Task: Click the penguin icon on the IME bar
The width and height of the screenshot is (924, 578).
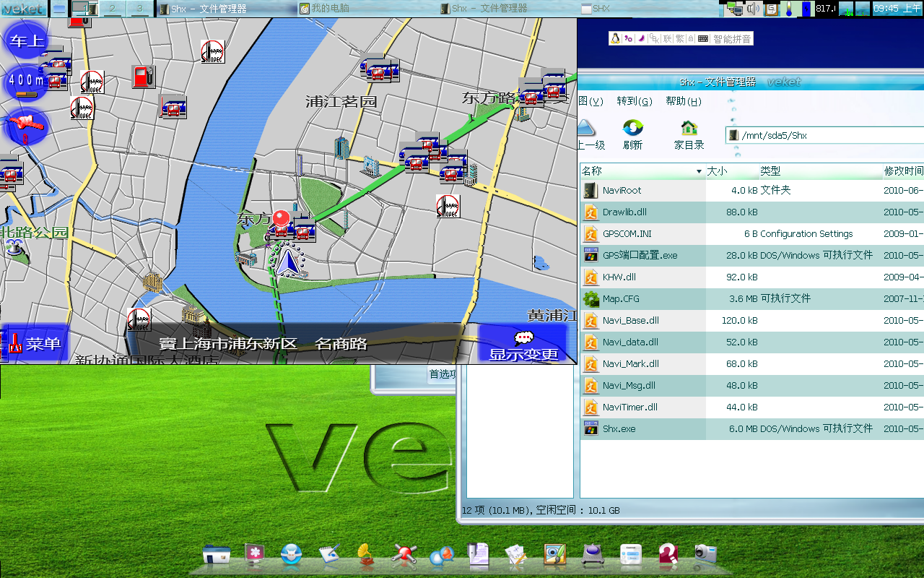Action: 615,38
